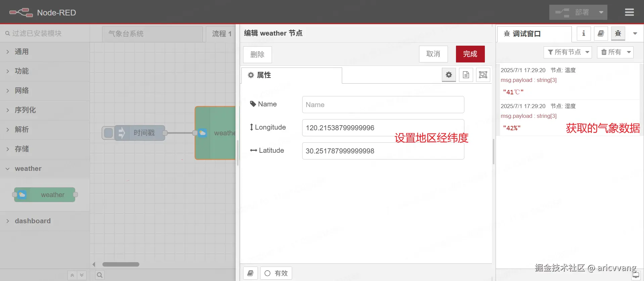The width and height of the screenshot is (644, 281).
Task: Expand the 解析 palette category
Action: tap(45, 130)
